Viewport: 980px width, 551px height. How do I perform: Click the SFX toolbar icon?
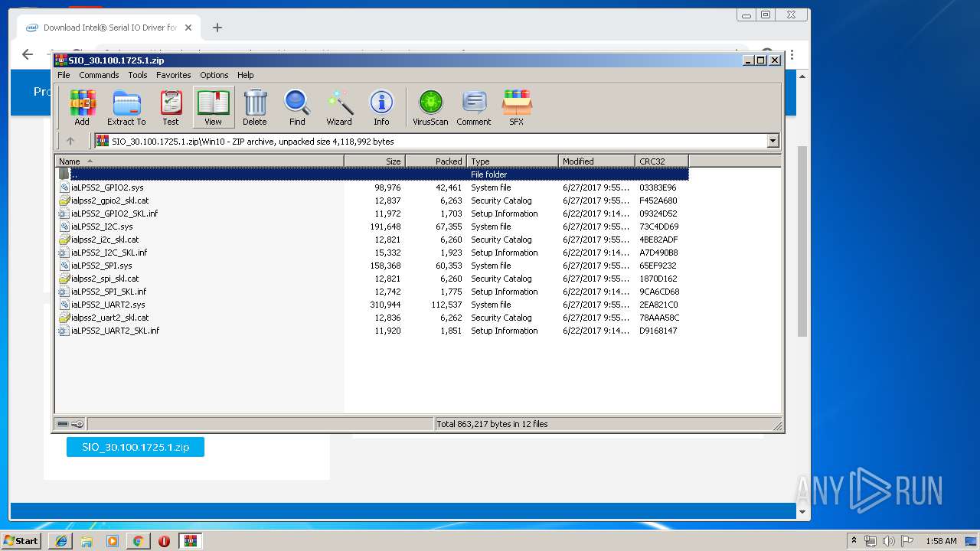[517, 107]
